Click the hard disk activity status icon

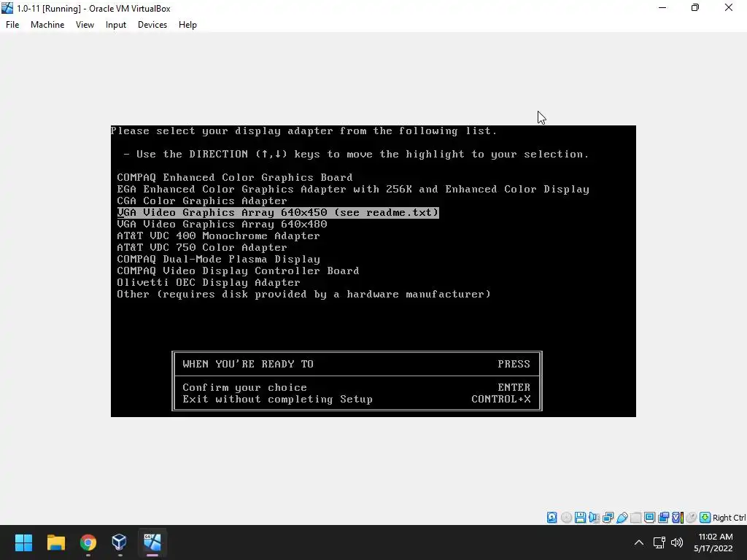pos(551,518)
